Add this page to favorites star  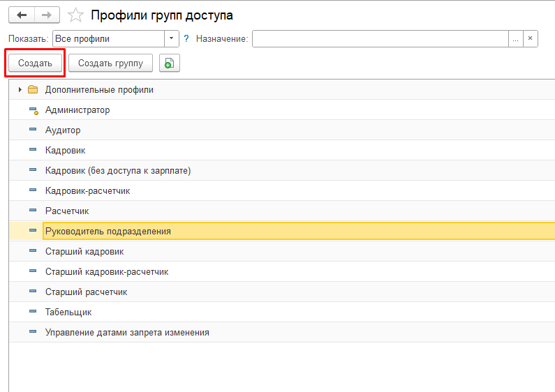(x=77, y=15)
